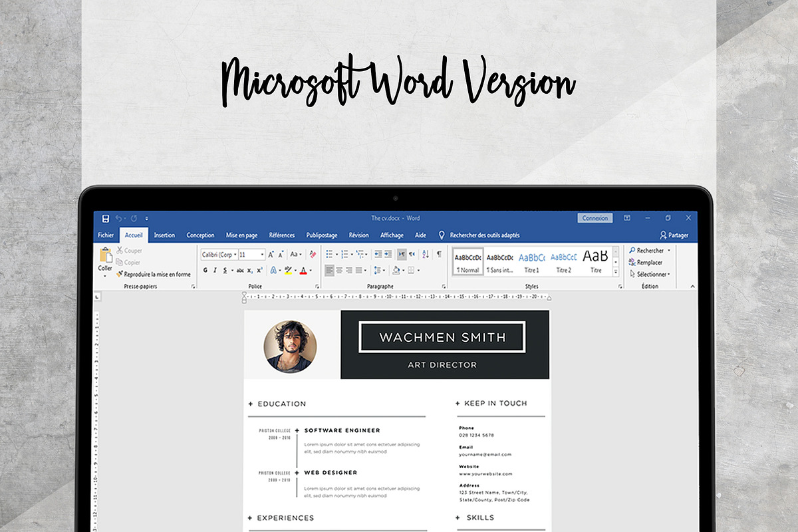Toggle subscript x₂
This screenshot has height=532, width=798.
pyautogui.click(x=250, y=271)
